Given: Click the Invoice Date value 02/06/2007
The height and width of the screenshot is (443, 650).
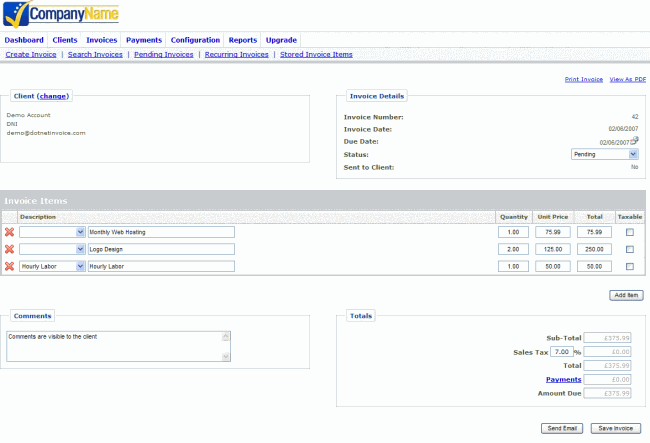Looking at the screenshot, I should [x=623, y=128].
